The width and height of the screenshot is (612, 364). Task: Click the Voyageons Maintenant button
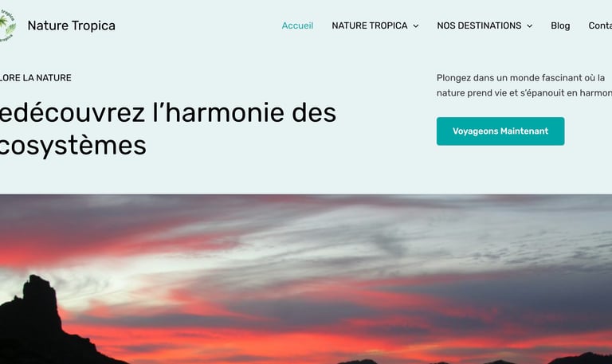point(500,131)
